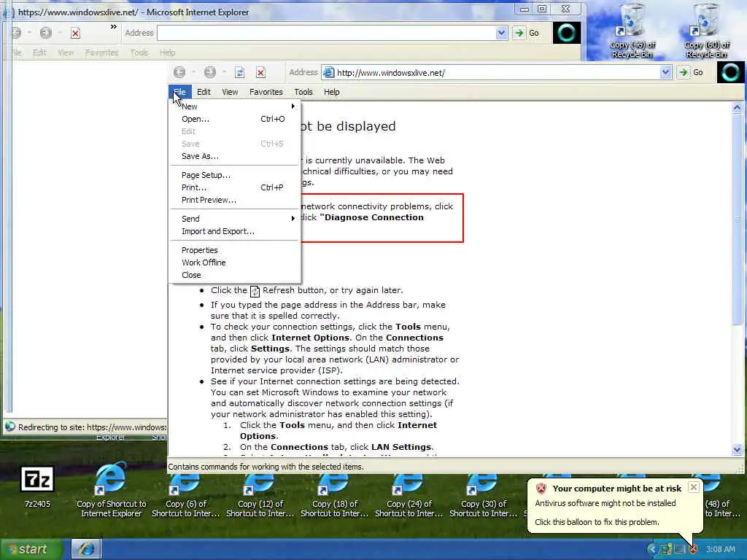Open the Help menu
This screenshot has height=560, width=747.
click(332, 92)
